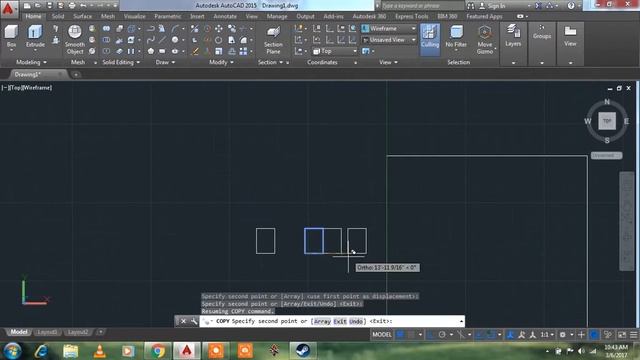
Task: Expand the Modeling panel
Action: click(31, 62)
